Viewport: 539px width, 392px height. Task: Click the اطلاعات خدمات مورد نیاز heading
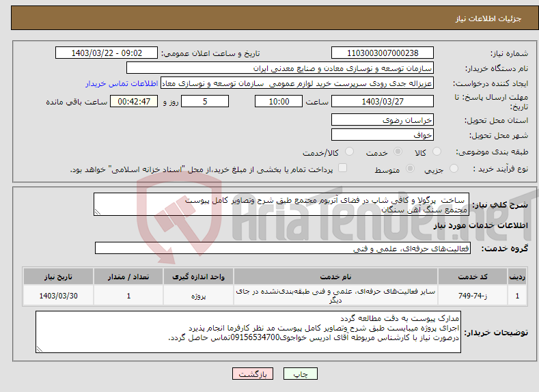pos(480,225)
